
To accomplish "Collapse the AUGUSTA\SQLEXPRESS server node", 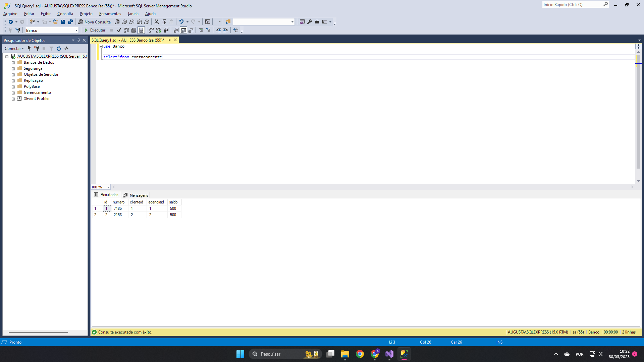I will click(x=7, y=57).
